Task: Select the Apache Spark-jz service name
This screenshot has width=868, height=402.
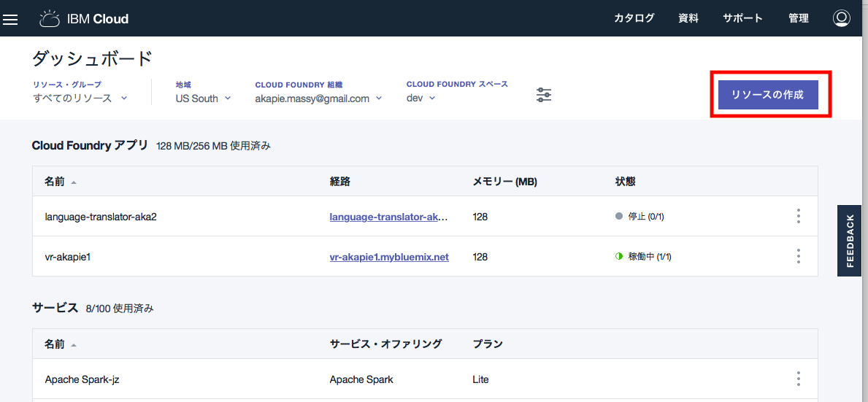Action: coord(81,379)
